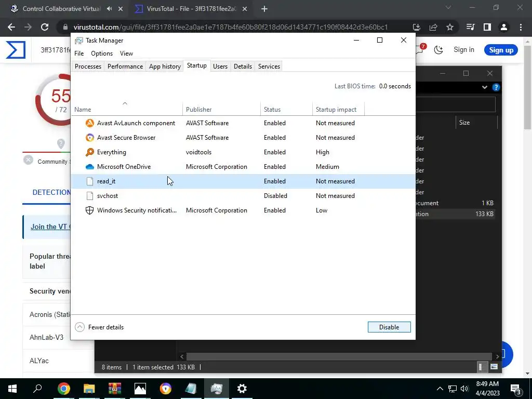The height and width of the screenshot is (399, 532).
Task: Open Chrome three-dot menu
Action: pyautogui.click(x=521, y=27)
